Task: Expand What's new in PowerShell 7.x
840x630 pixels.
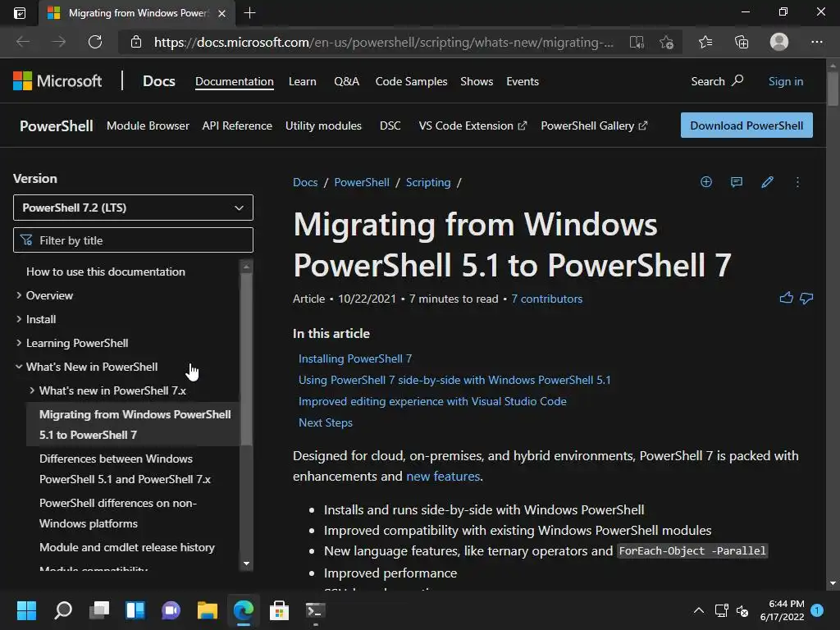Action: [x=32, y=390]
